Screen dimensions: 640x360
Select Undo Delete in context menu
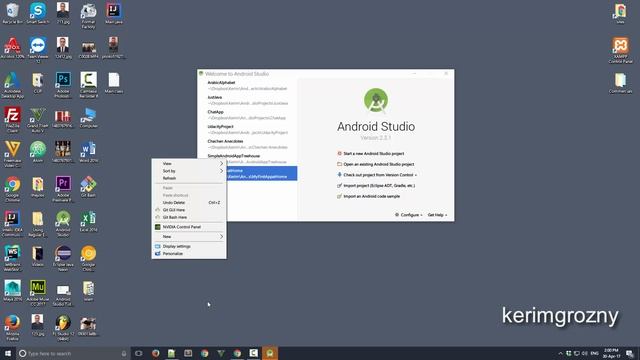click(189, 202)
